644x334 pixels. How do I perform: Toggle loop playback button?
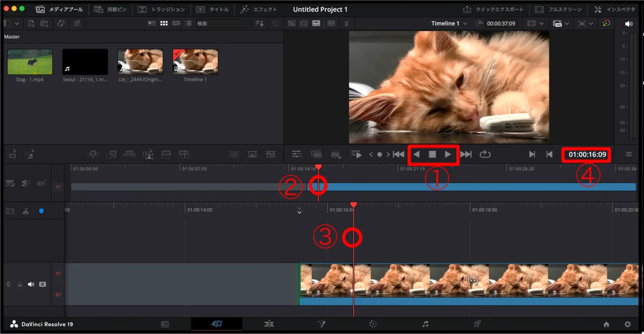[485, 154]
